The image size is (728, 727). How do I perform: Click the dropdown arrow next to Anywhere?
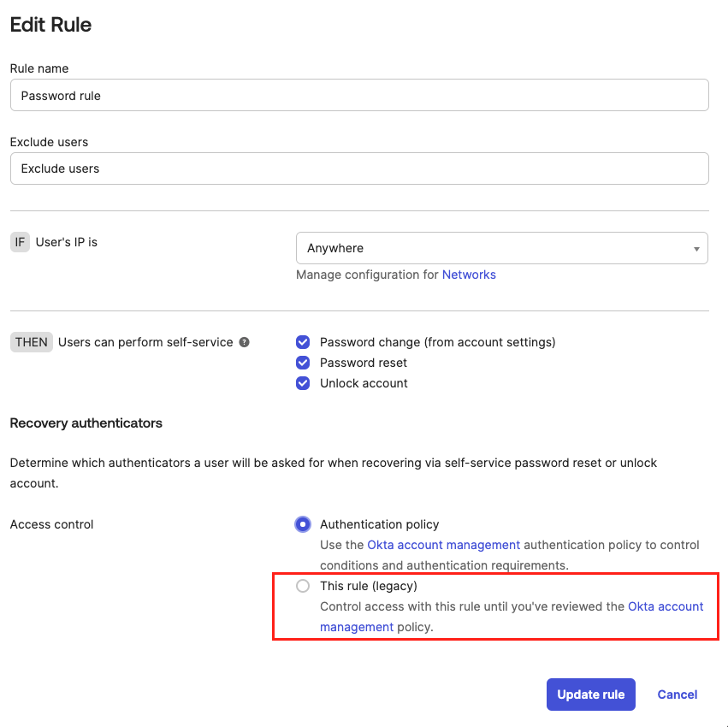coord(696,249)
